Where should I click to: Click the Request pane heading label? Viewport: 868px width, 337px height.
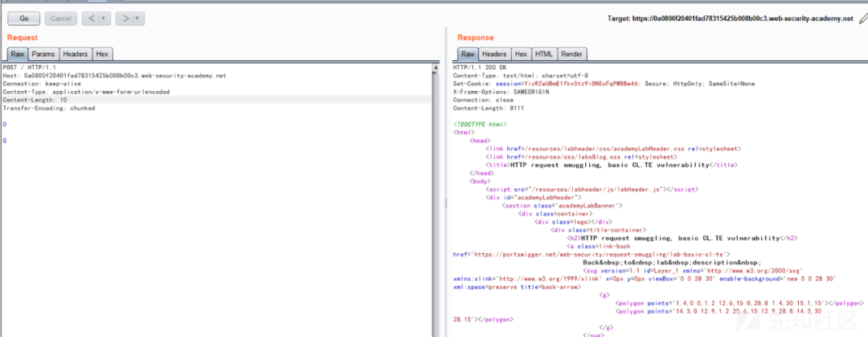click(x=23, y=38)
